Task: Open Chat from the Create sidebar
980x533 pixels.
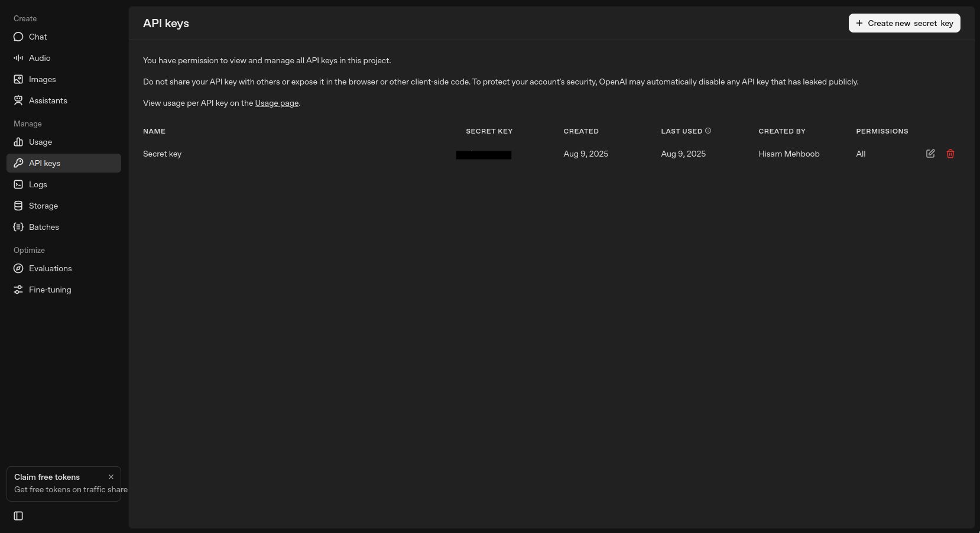Action: coord(37,37)
